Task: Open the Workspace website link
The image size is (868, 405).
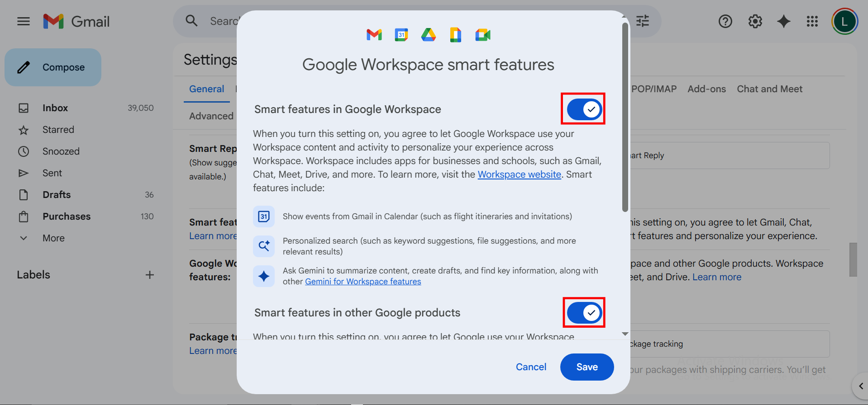Action: [x=519, y=174]
